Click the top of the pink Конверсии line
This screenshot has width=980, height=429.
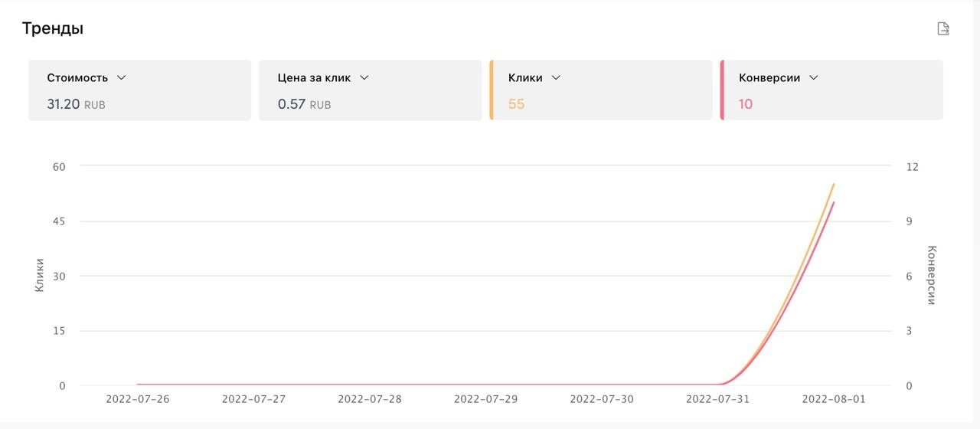click(x=833, y=203)
